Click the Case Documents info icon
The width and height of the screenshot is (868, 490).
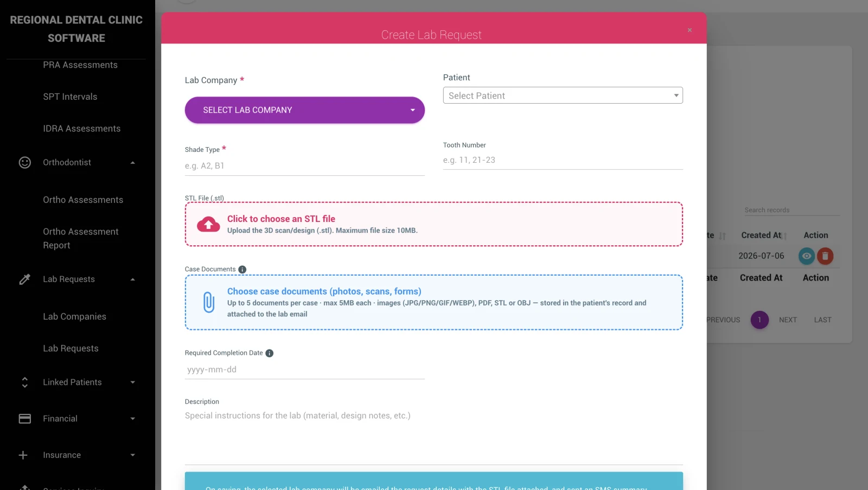pyautogui.click(x=242, y=270)
